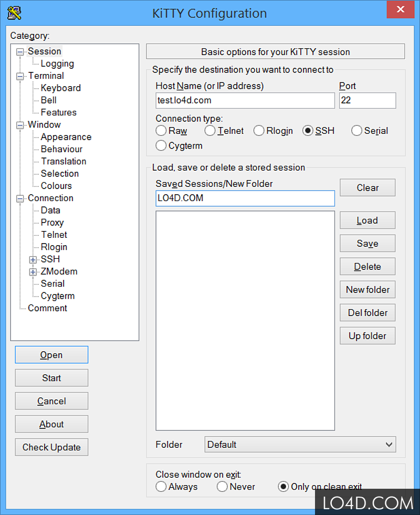Select the Terminal category
Screen dimensions: 420x515
click(x=46, y=76)
